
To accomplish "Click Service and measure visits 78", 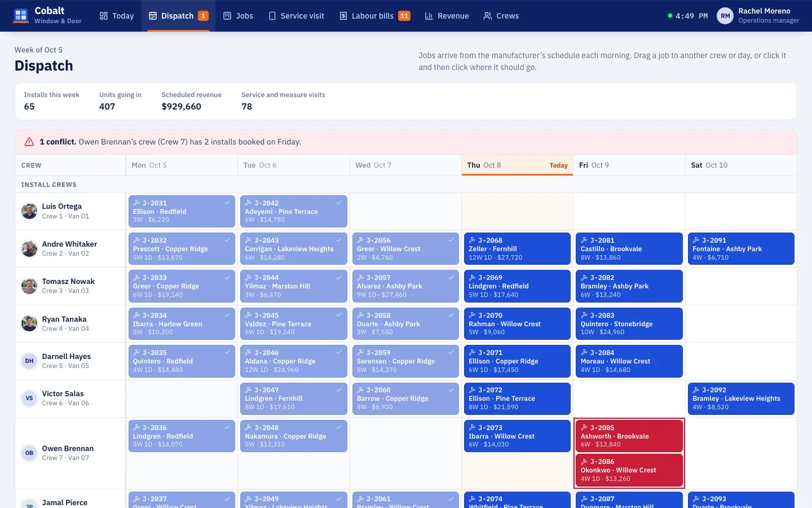I will point(283,101).
